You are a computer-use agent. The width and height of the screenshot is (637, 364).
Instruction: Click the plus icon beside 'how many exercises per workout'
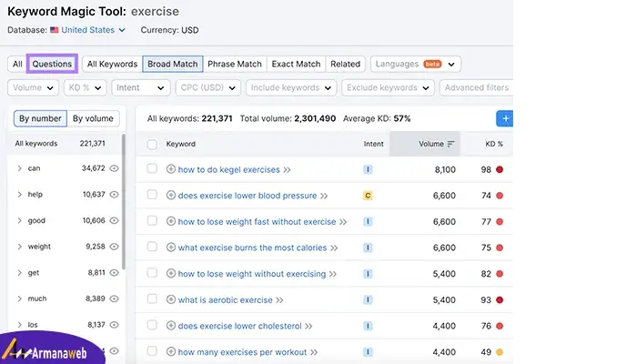coord(171,352)
